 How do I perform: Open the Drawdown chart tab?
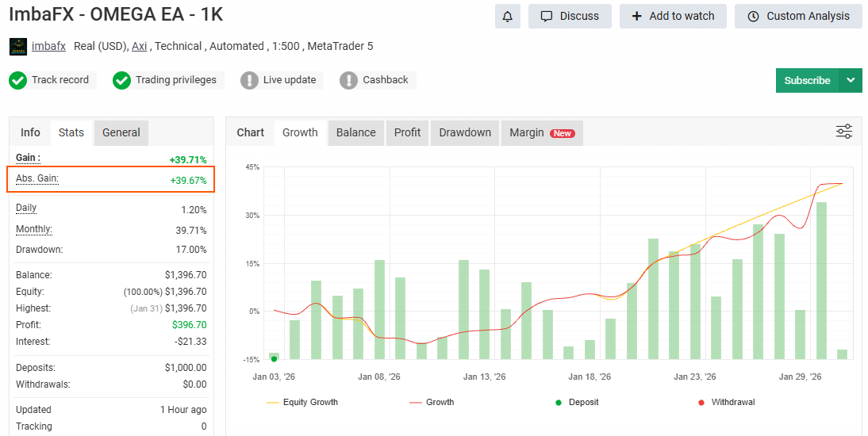pyautogui.click(x=465, y=133)
